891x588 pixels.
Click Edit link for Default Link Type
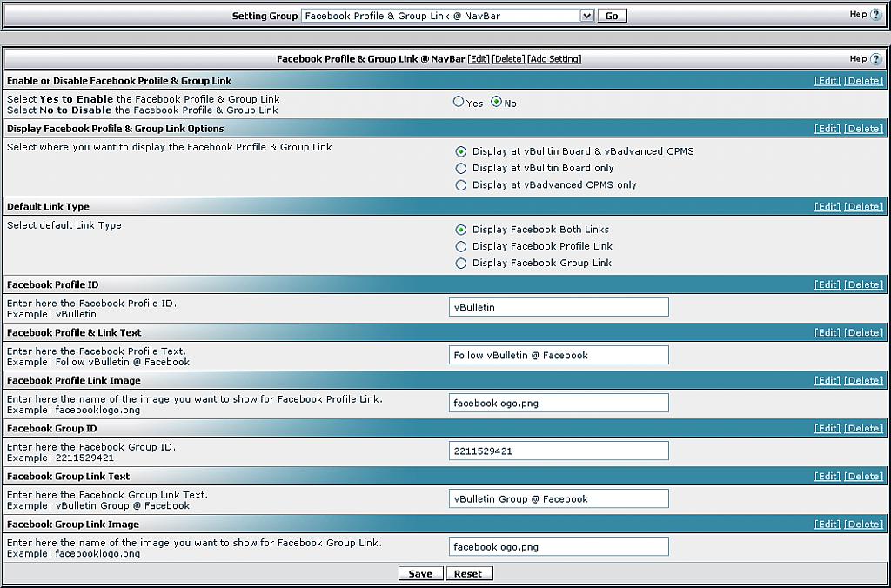tap(827, 207)
